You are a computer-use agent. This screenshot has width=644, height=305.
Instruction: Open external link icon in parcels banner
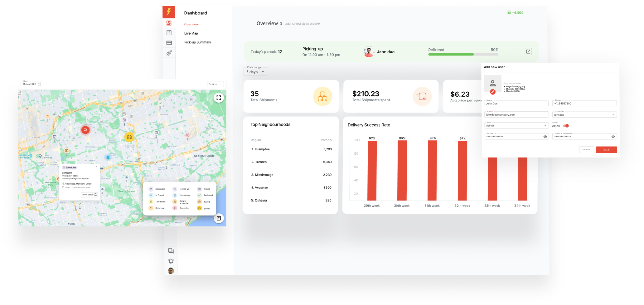[x=528, y=52]
